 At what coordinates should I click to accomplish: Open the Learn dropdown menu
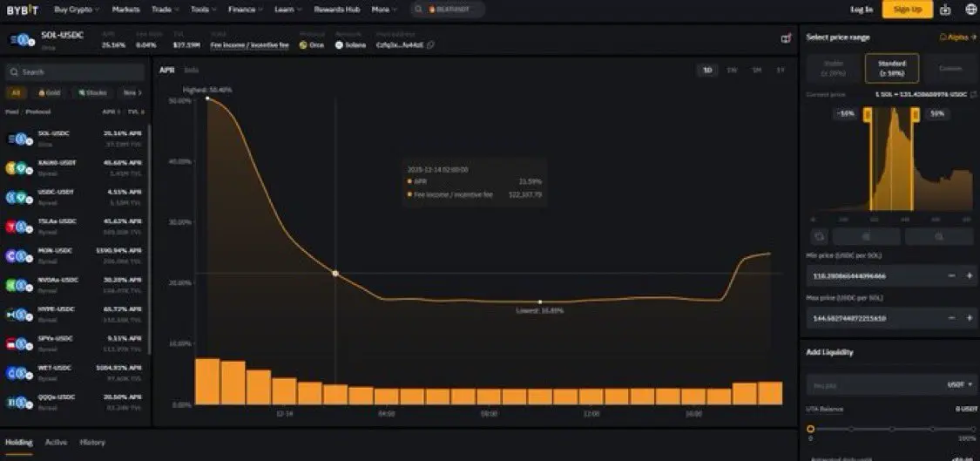tap(288, 10)
